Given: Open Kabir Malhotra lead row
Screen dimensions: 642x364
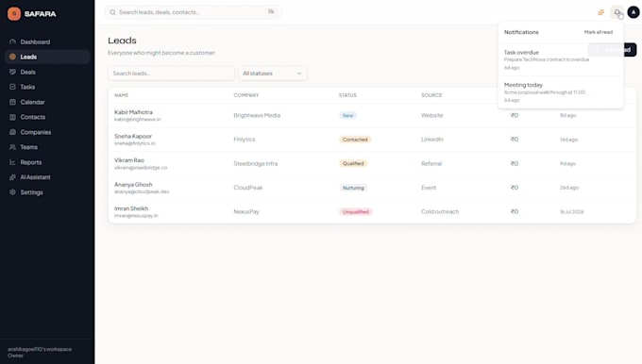Looking at the screenshot, I should pos(372,115).
